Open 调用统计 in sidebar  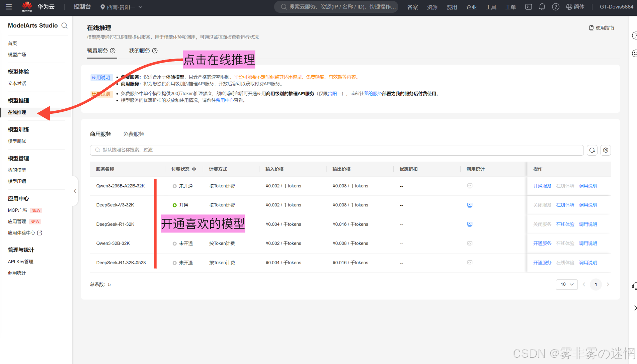click(x=17, y=273)
